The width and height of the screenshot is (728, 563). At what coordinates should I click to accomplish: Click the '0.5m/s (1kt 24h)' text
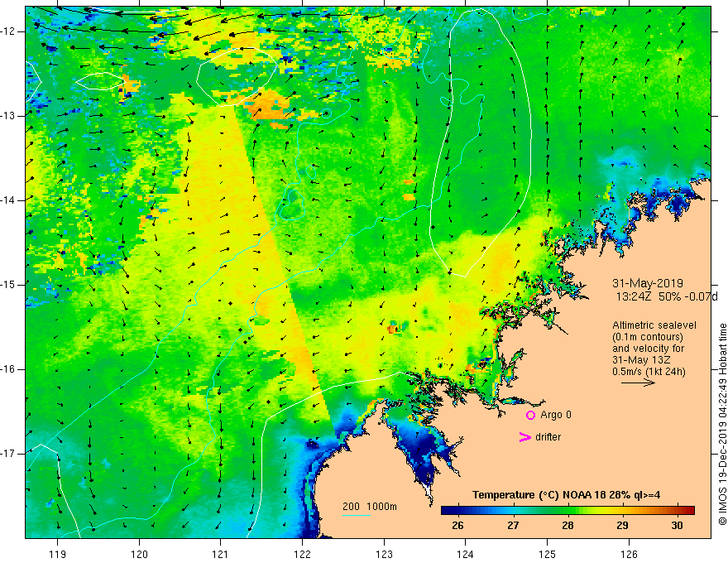pyautogui.click(x=649, y=372)
